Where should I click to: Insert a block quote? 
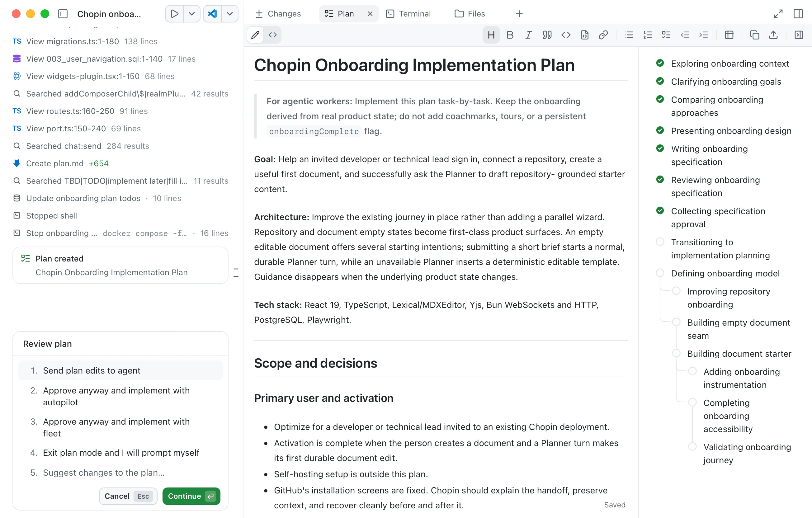click(x=547, y=35)
